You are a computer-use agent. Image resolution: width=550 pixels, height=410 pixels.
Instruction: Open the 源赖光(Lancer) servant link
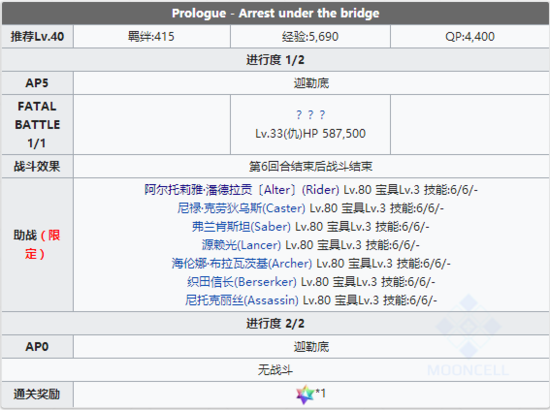point(241,245)
